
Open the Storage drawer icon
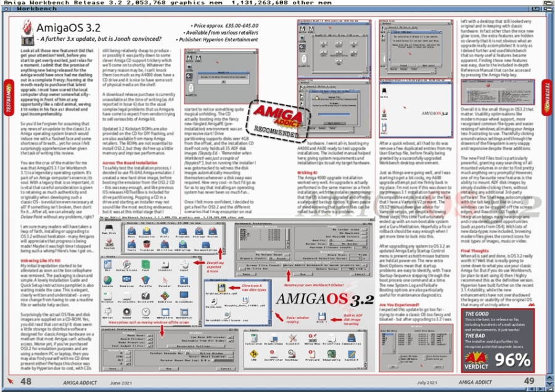click(x=199, y=231)
